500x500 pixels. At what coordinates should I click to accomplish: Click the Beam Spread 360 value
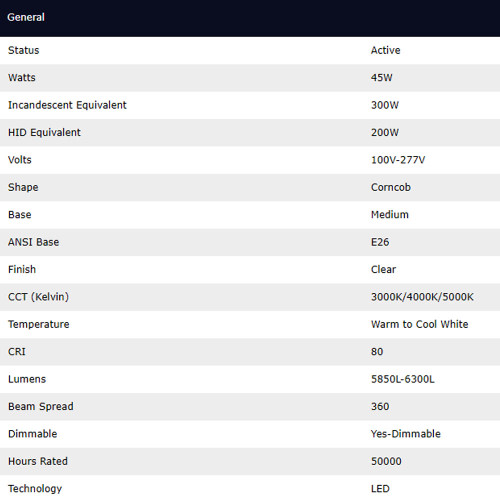(x=380, y=407)
